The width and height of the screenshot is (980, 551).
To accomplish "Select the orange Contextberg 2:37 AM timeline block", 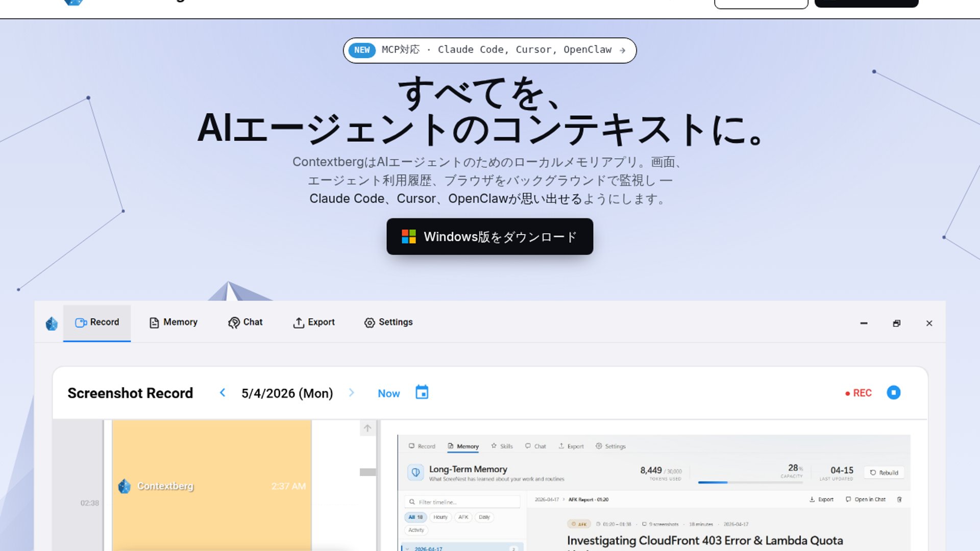I will click(212, 485).
